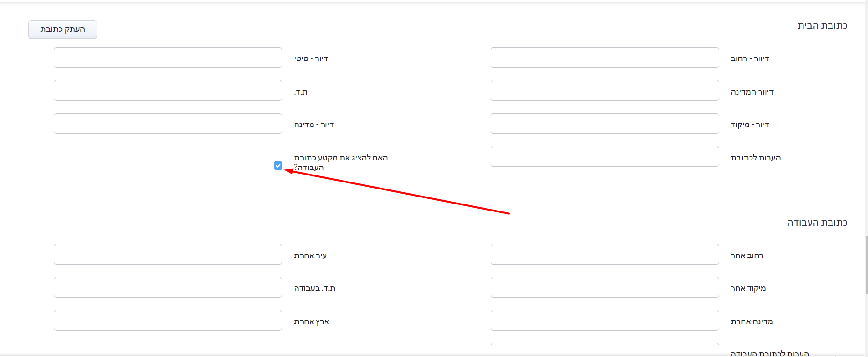The width and height of the screenshot is (868, 357).
Task: Click the כתובת הבית section heading
Action: click(822, 26)
